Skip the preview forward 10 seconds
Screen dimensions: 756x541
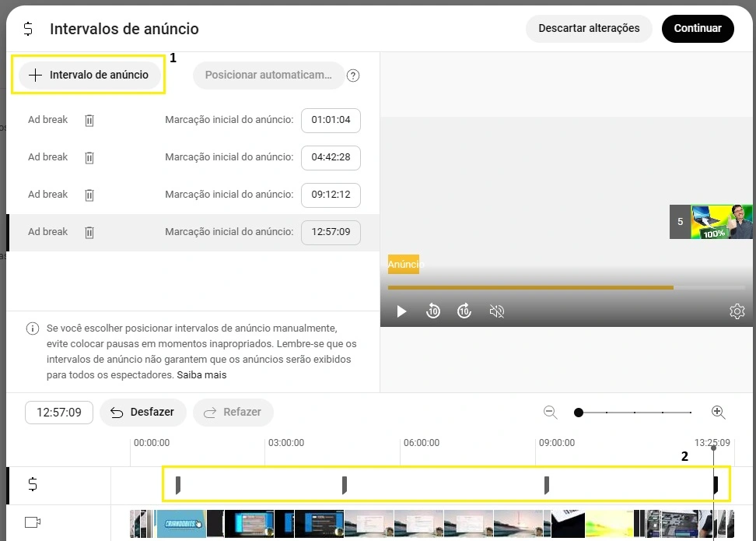tap(464, 311)
